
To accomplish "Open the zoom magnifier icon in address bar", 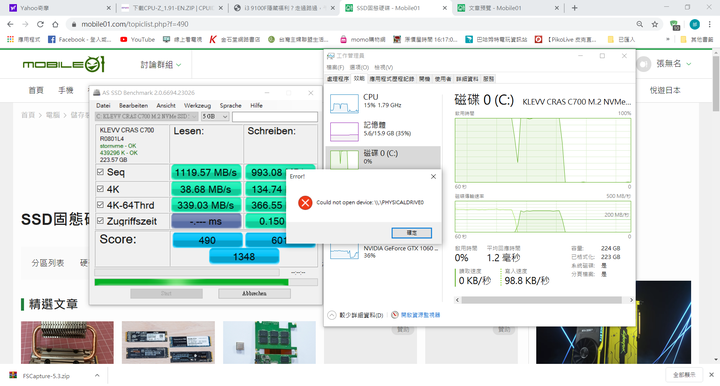I will point(640,24).
